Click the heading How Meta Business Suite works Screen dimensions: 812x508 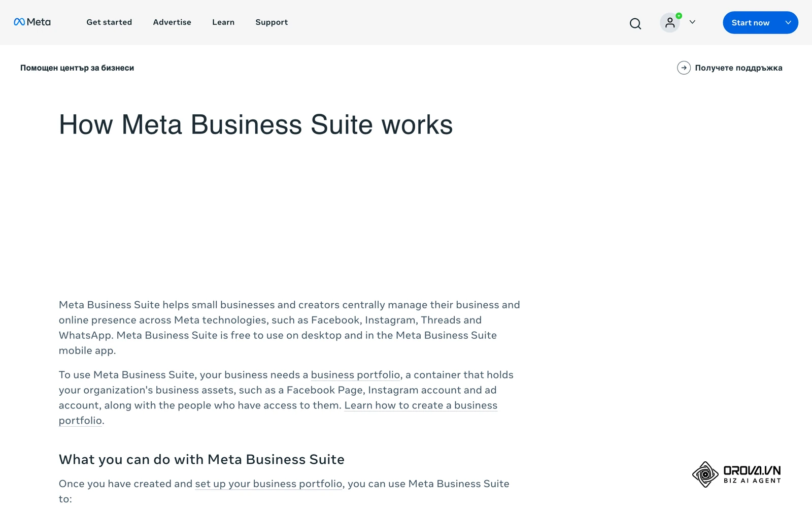(x=256, y=124)
